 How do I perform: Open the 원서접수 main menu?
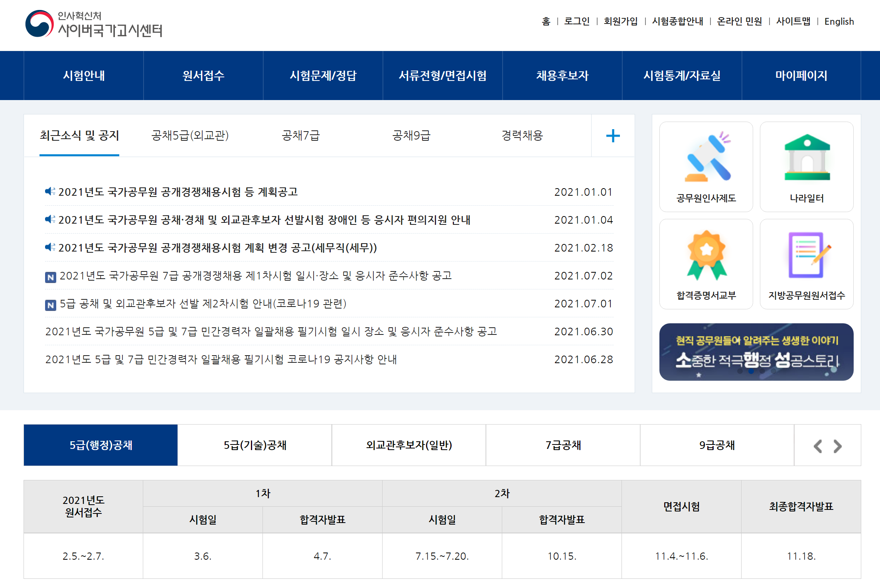click(203, 76)
